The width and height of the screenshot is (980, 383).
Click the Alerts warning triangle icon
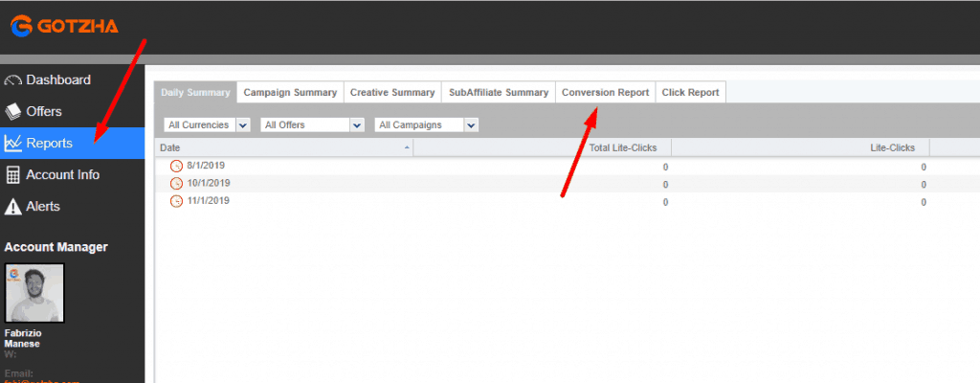[x=13, y=207]
